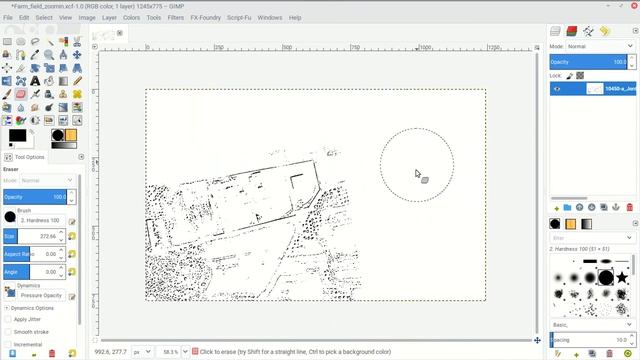Select the Color Picker eyedropper tool

(x=35, y=55)
